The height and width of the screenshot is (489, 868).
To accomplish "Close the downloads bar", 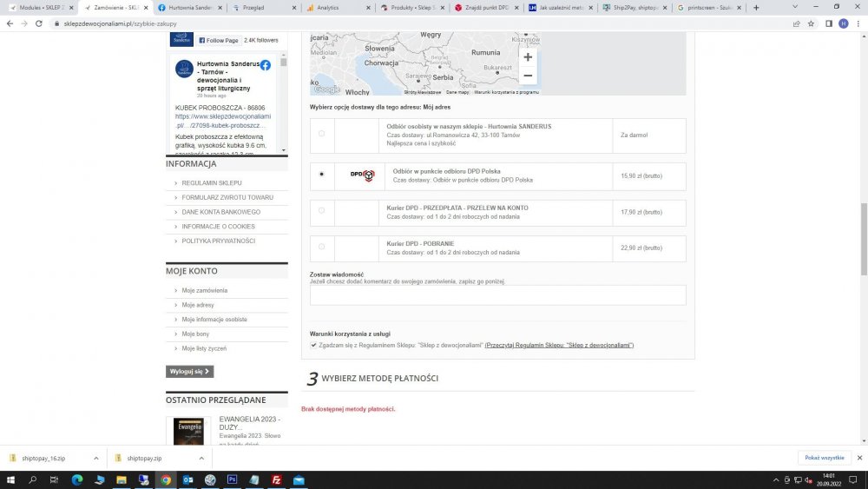I will [x=859, y=458].
